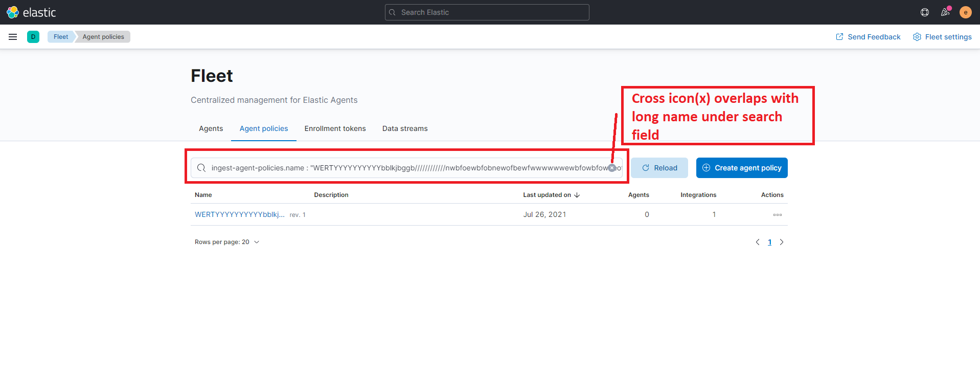Open the newsfeed notifications icon
The image size is (980, 373).
click(945, 12)
